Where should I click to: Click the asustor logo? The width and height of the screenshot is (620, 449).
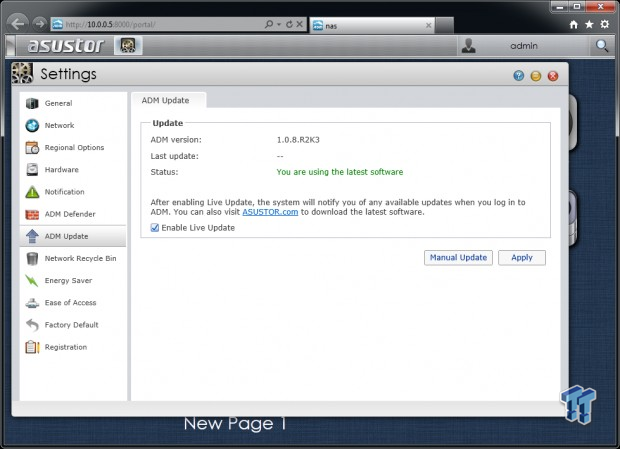pyautogui.click(x=66, y=45)
